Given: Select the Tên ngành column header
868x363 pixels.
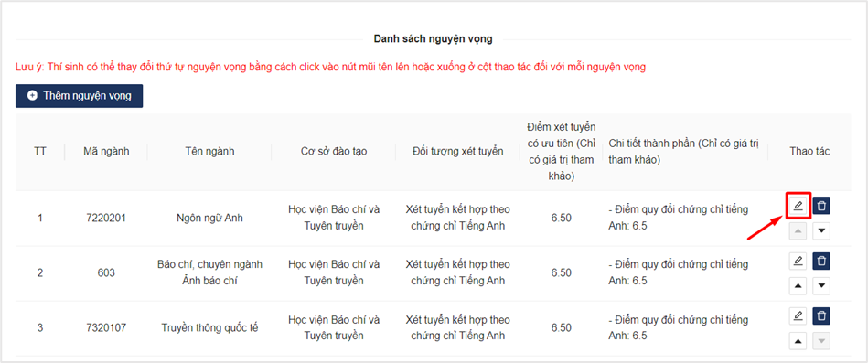Looking at the screenshot, I should tap(209, 152).
